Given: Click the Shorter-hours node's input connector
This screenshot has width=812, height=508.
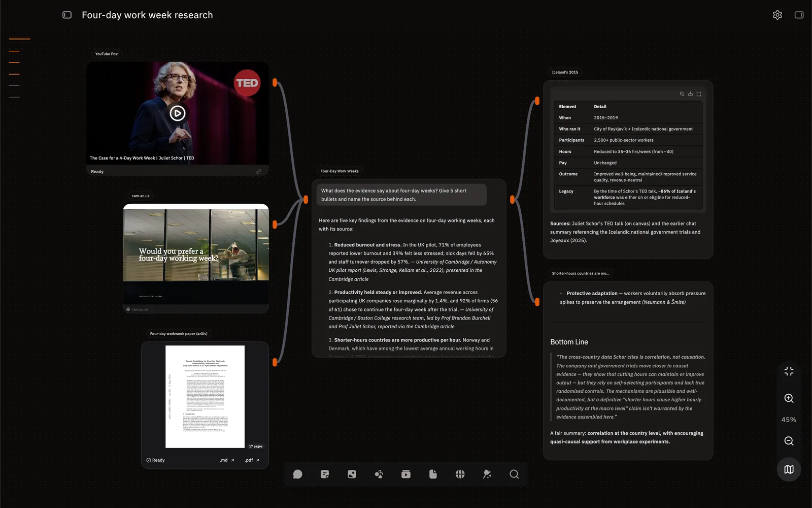Looking at the screenshot, I should tap(537, 302).
